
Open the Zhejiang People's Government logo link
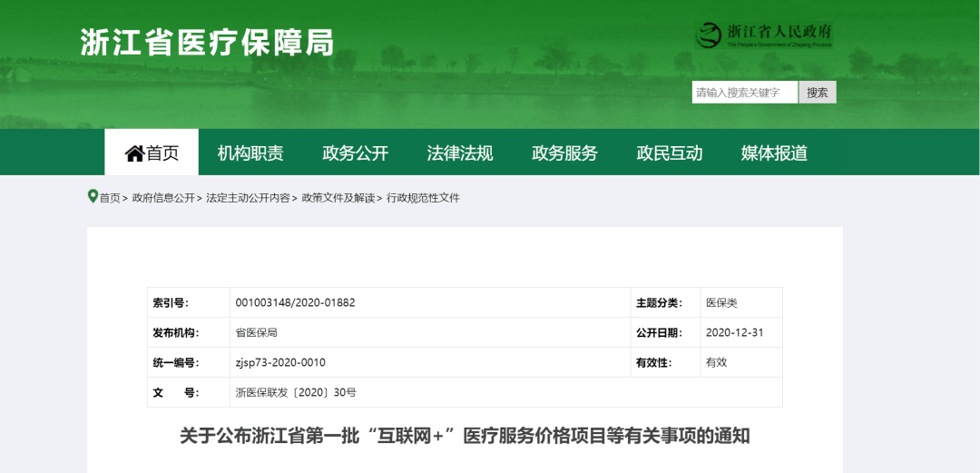[763, 35]
